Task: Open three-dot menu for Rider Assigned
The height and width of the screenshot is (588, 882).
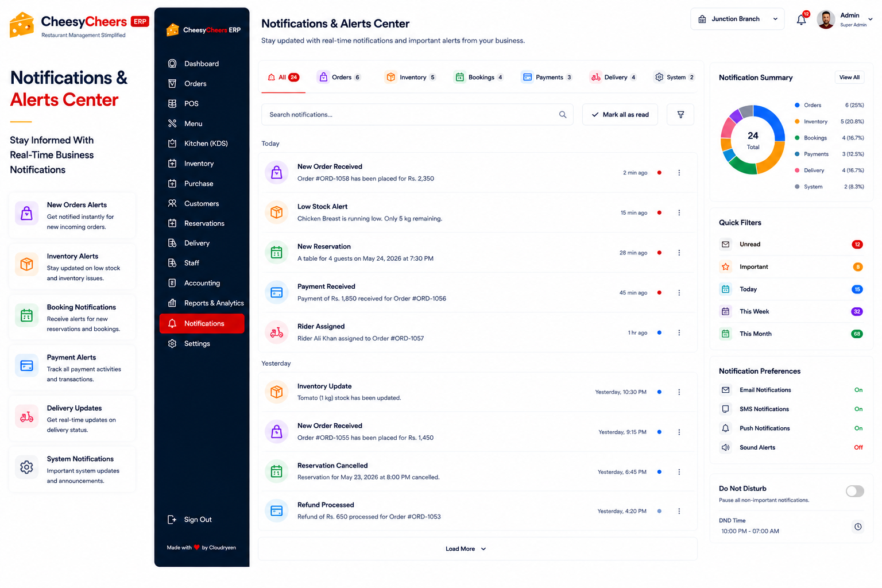Action: coord(679,332)
